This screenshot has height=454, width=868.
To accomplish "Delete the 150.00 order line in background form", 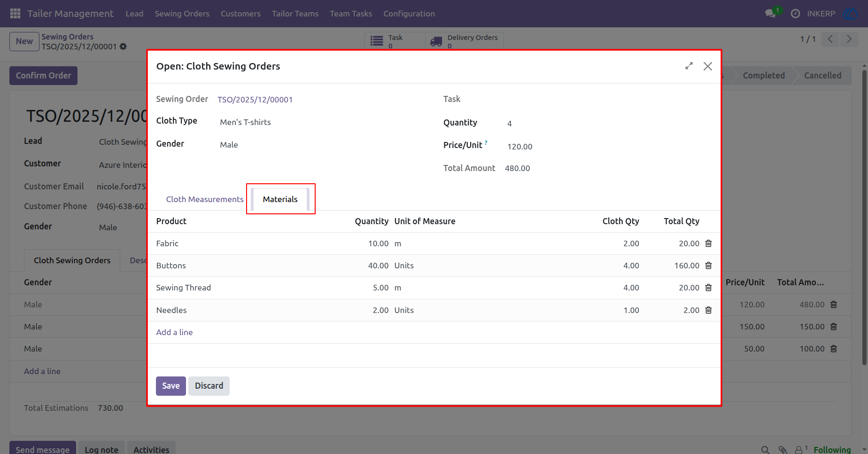I will 834,327.
